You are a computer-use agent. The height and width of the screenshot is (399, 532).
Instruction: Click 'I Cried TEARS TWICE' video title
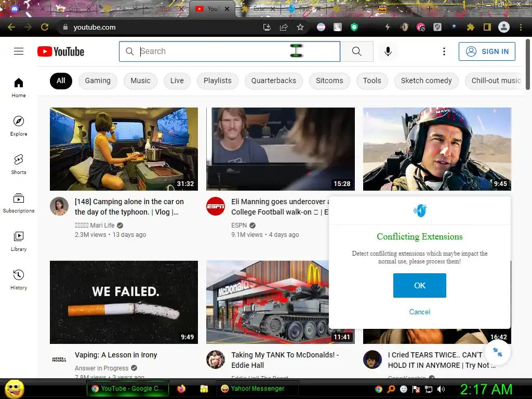[x=442, y=360]
